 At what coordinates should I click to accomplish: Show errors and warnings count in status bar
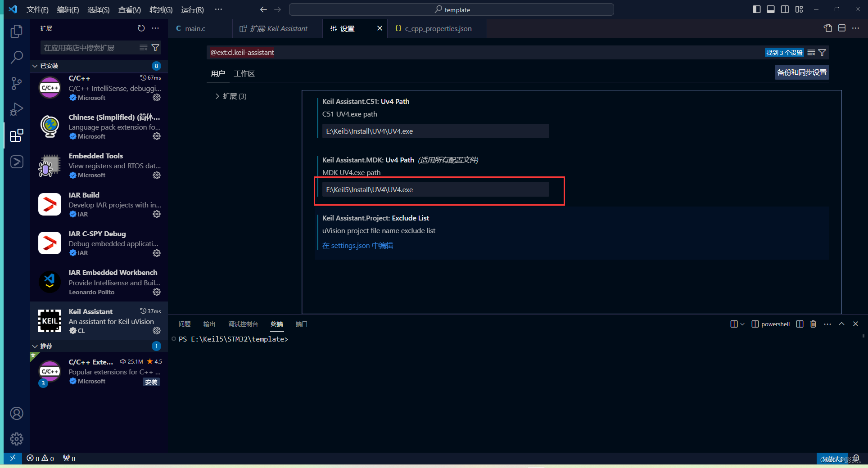(x=40, y=459)
